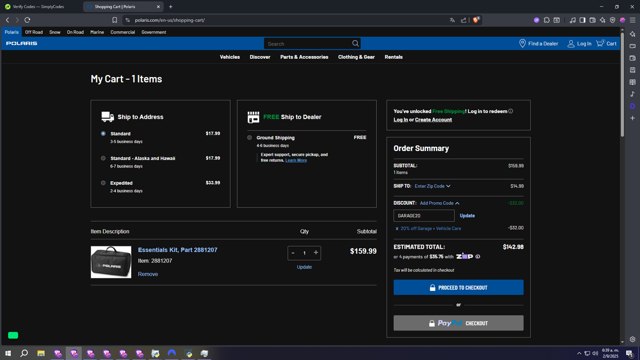Close the Shopping Cart browser tab
The width and height of the screenshot is (640, 360).
158,7
